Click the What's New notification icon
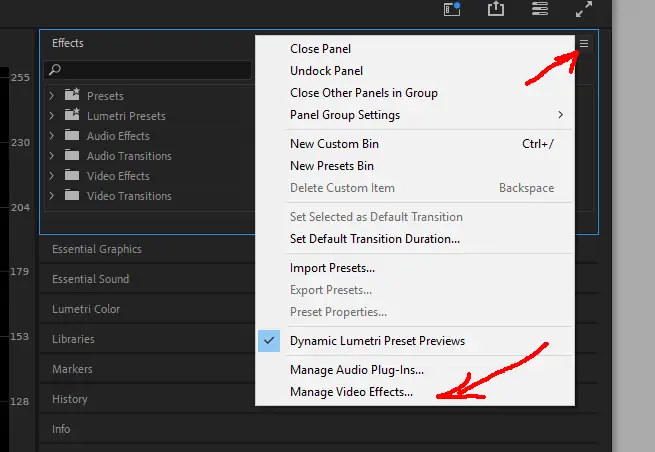The height and width of the screenshot is (452, 655). [452, 9]
